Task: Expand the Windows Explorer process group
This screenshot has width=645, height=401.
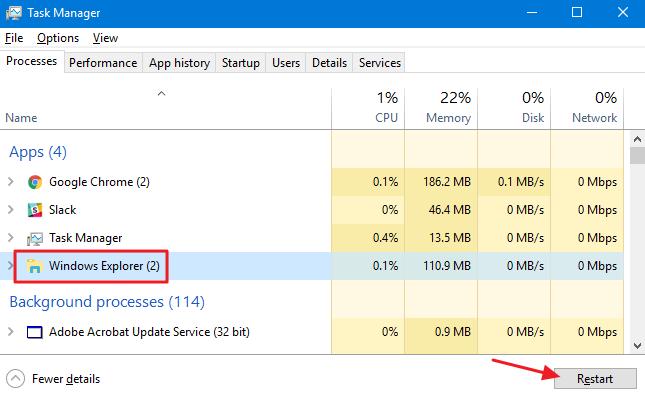Action: point(11,266)
